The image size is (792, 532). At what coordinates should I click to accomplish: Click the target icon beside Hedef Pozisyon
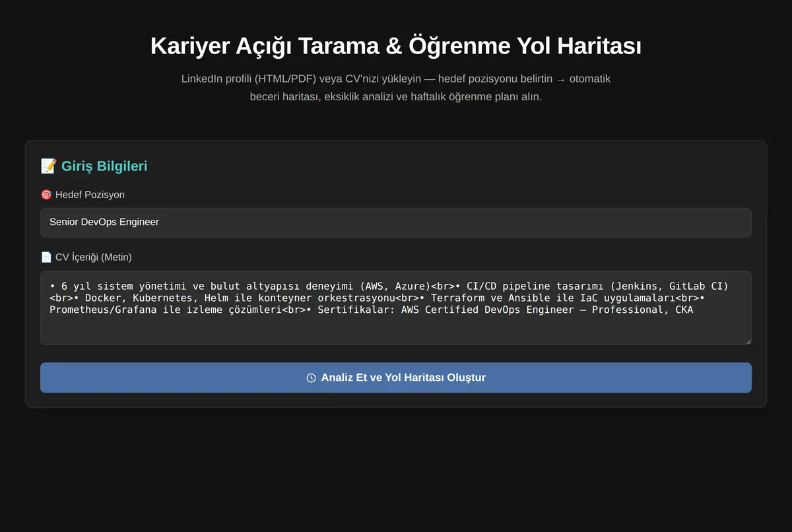click(x=46, y=195)
